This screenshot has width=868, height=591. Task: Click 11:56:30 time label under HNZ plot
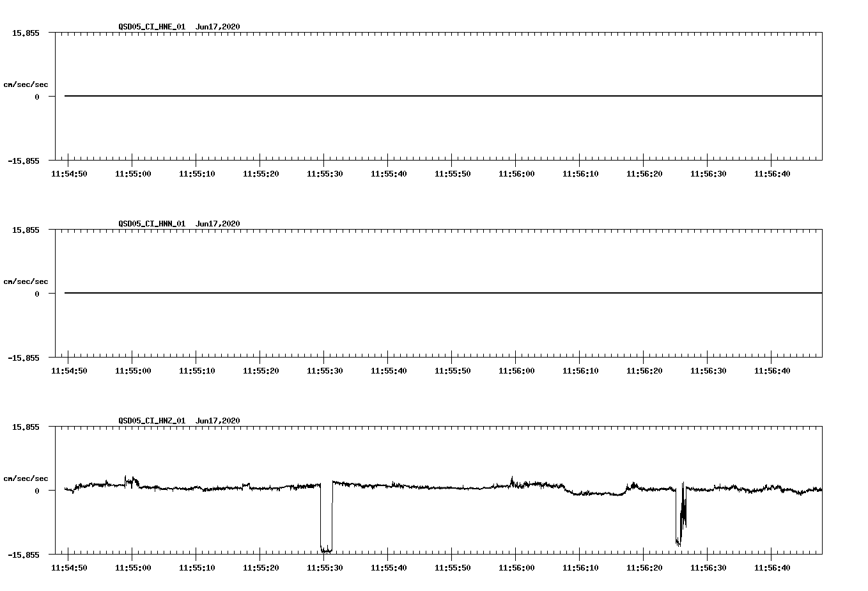pyautogui.click(x=708, y=568)
